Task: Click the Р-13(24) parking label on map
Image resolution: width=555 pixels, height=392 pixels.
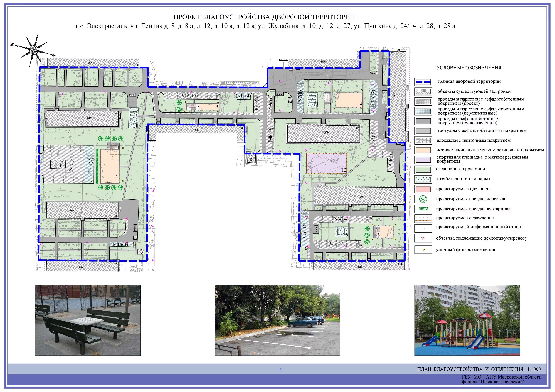Action: click(72, 163)
